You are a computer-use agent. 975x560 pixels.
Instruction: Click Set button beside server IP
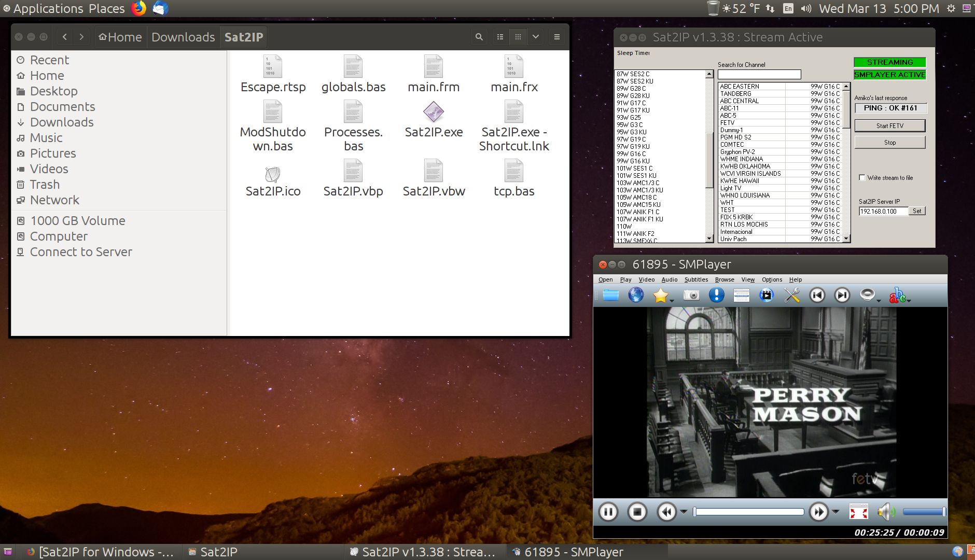[x=917, y=211]
